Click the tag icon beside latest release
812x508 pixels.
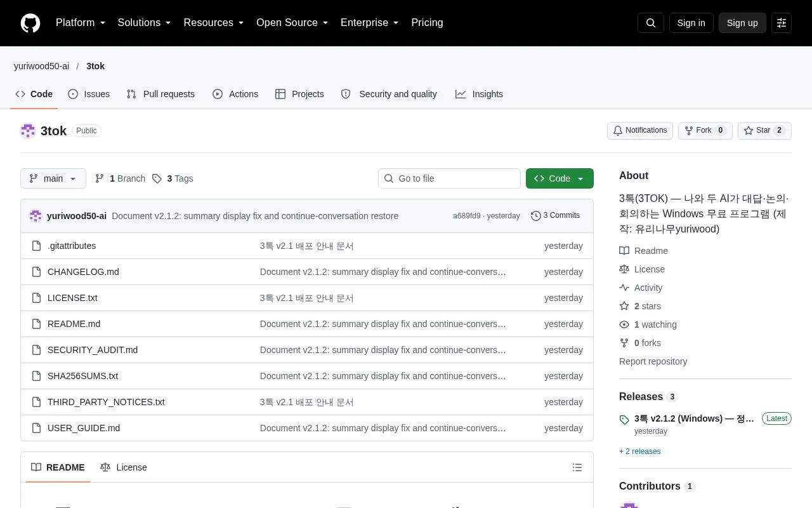624,420
